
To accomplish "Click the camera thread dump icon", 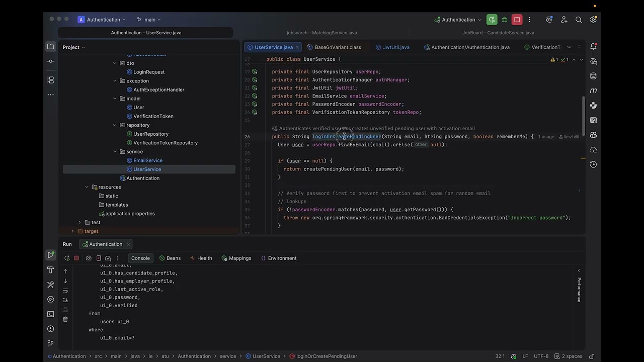I will point(89,258).
